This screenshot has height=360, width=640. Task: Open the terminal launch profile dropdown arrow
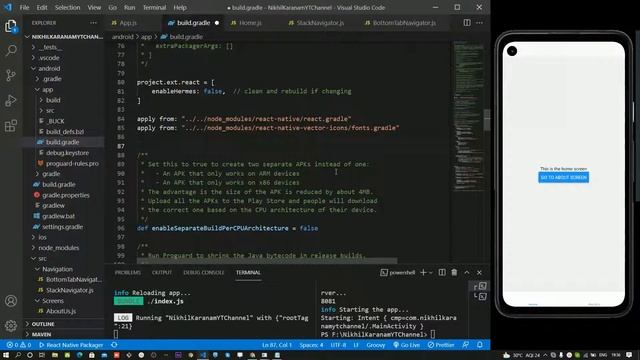tap(431, 272)
